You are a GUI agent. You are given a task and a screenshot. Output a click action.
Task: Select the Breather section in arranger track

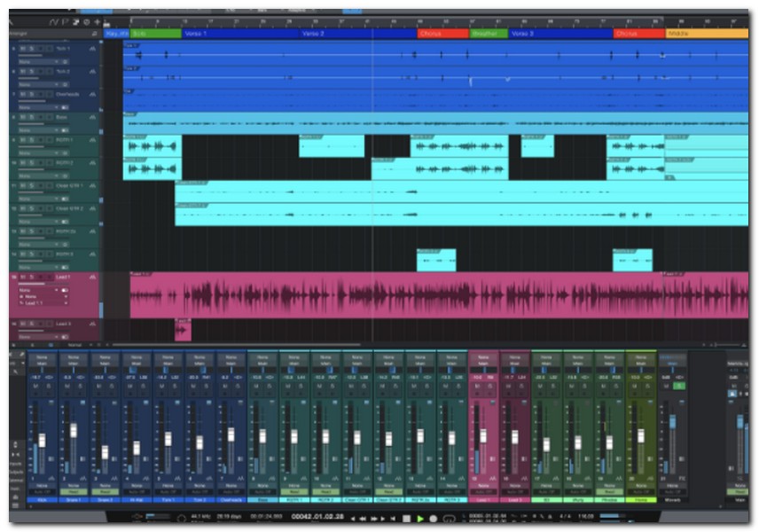(x=488, y=34)
